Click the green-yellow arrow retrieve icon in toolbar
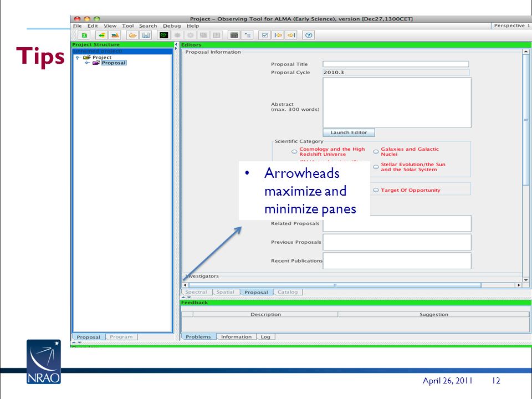532x399 pixels. coord(101,35)
